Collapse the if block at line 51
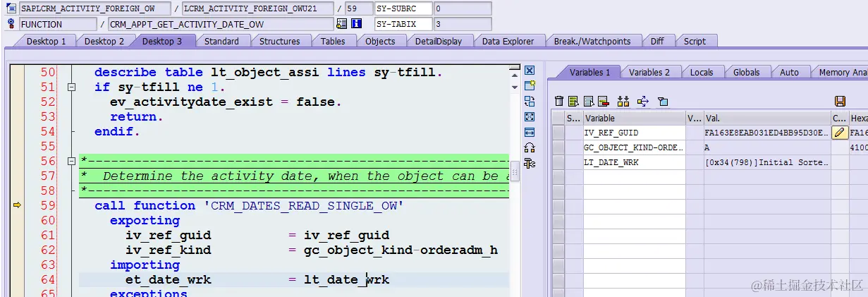This screenshot has width=868, height=297. click(71, 87)
